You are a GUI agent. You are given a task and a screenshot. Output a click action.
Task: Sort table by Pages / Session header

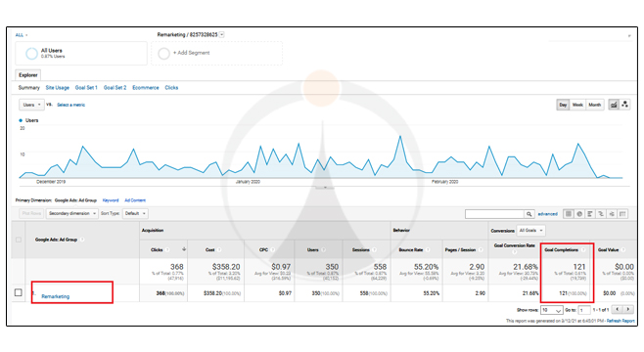[x=460, y=250]
